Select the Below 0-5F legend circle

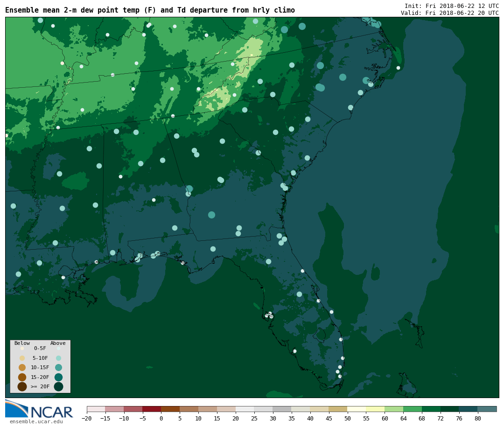point(22,348)
